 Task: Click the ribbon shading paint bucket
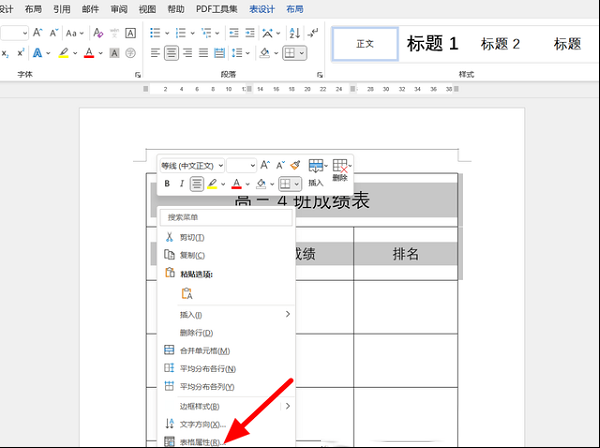pyautogui.click(x=264, y=53)
